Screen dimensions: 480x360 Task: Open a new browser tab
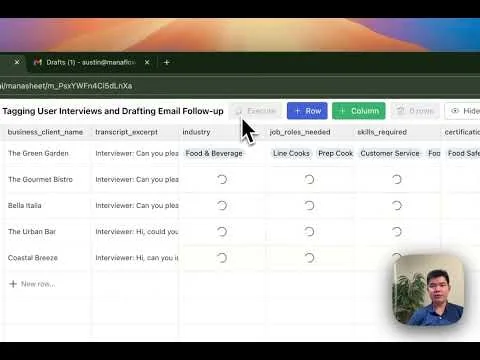(167, 62)
